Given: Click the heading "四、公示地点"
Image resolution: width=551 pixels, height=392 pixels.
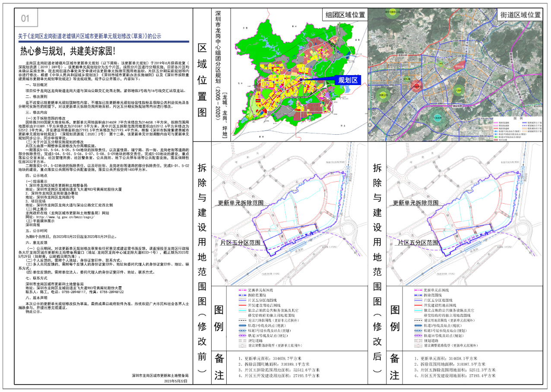Looking at the screenshot, I should pyautogui.click(x=36, y=175).
